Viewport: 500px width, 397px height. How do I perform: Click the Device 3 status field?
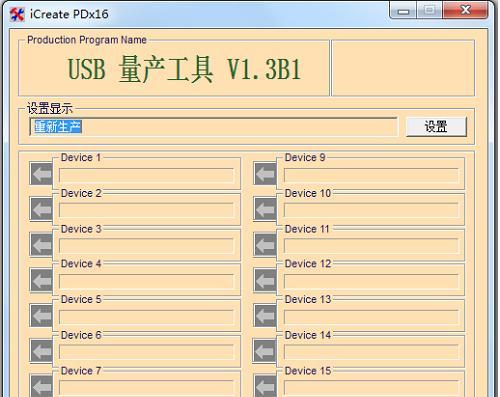[146, 246]
